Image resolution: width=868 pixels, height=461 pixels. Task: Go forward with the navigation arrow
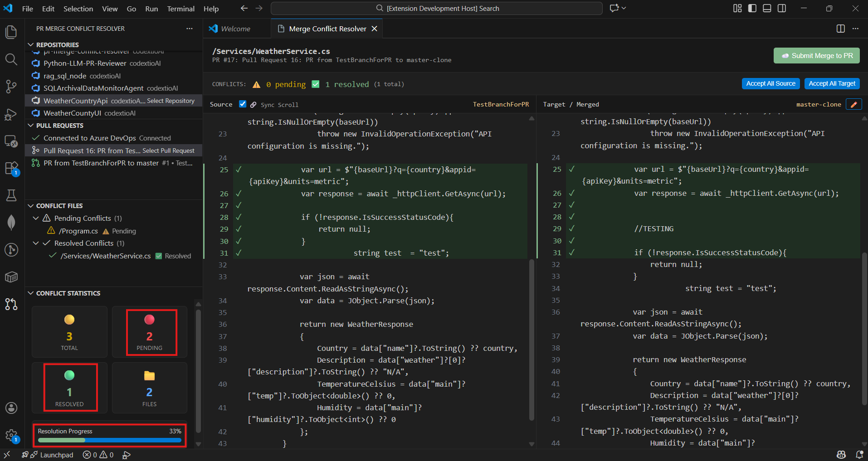pyautogui.click(x=259, y=8)
